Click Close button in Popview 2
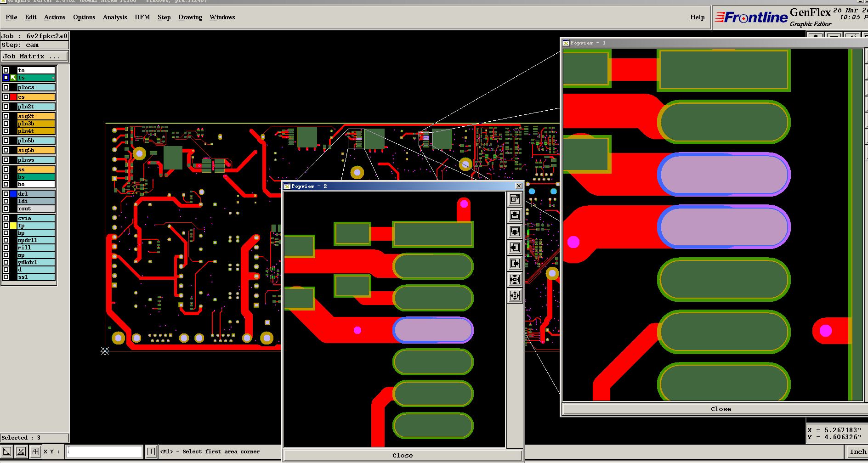868x463 pixels. [x=403, y=455]
